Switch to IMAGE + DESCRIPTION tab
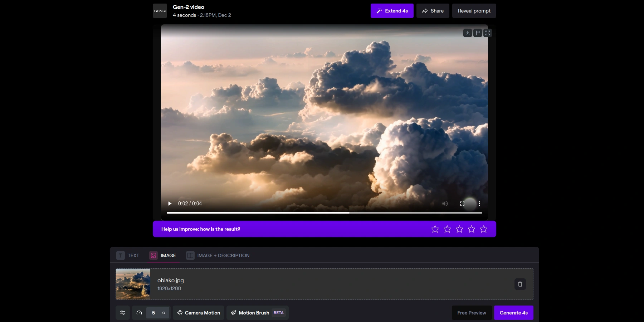644x322 pixels. click(218, 255)
